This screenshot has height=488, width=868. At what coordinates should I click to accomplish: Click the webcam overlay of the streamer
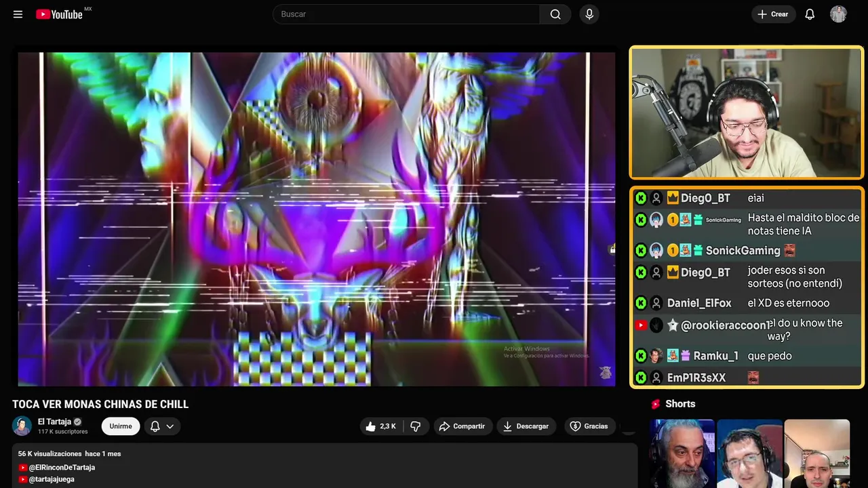tap(747, 113)
